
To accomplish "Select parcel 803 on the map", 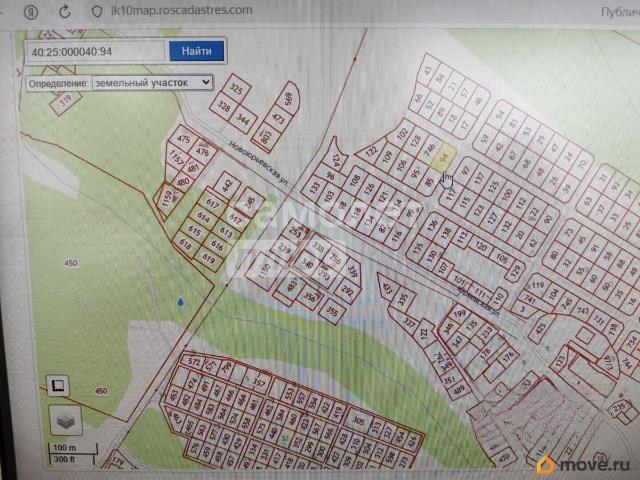I will point(266,135).
